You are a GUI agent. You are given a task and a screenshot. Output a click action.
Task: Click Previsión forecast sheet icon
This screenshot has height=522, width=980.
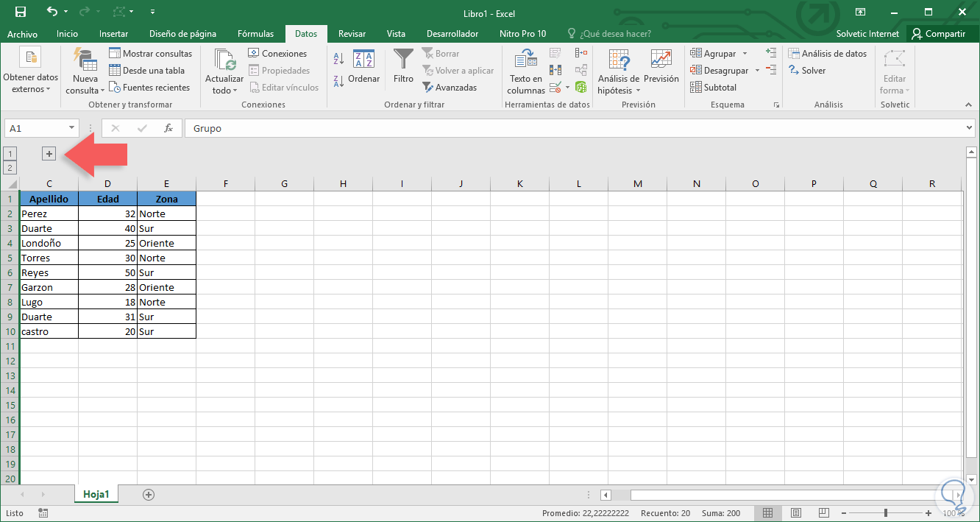[x=661, y=66]
